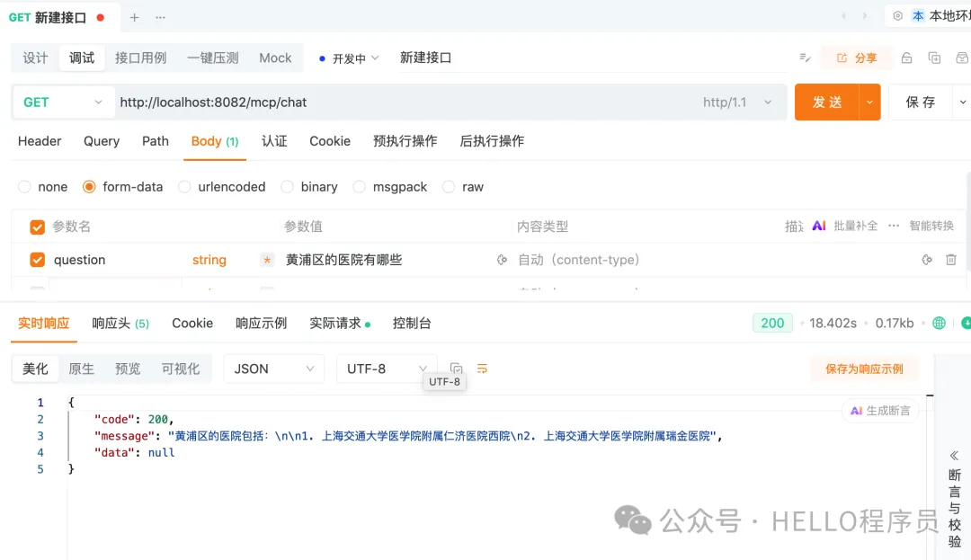
Task: Click 保存为响应示例 button
Action: [x=865, y=369]
